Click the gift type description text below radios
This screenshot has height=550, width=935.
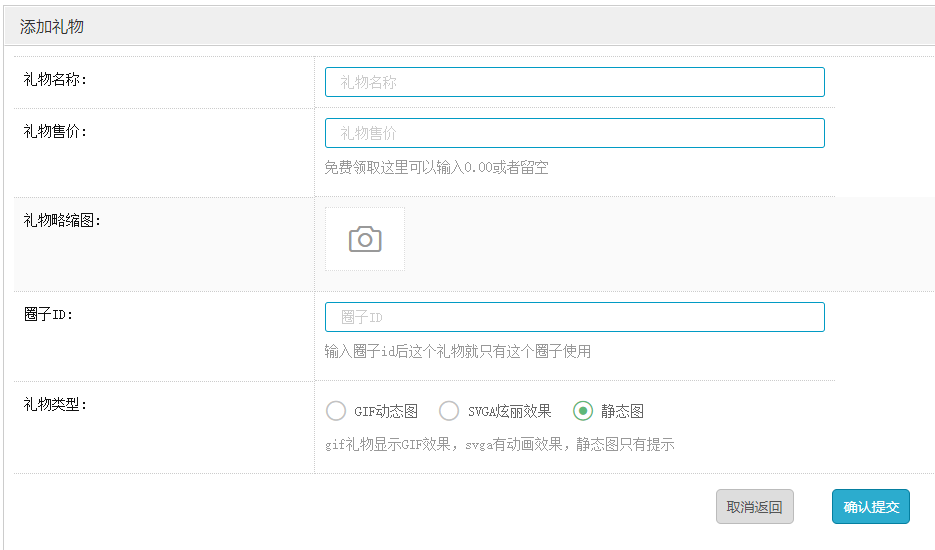point(500,444)
